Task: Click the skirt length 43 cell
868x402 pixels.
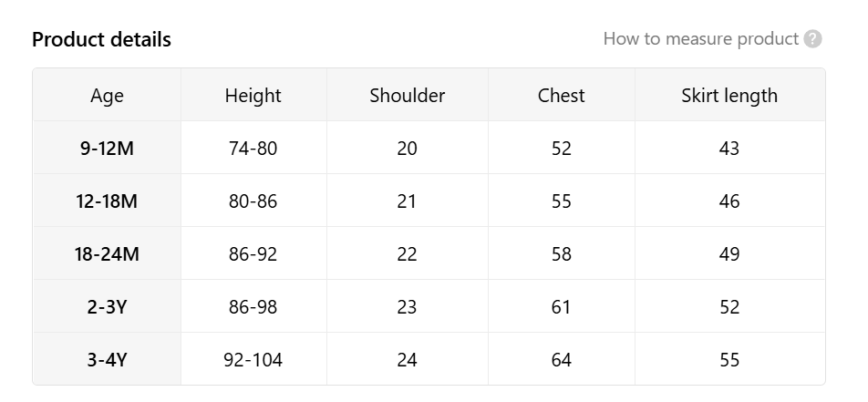Action: pos(729,148)
